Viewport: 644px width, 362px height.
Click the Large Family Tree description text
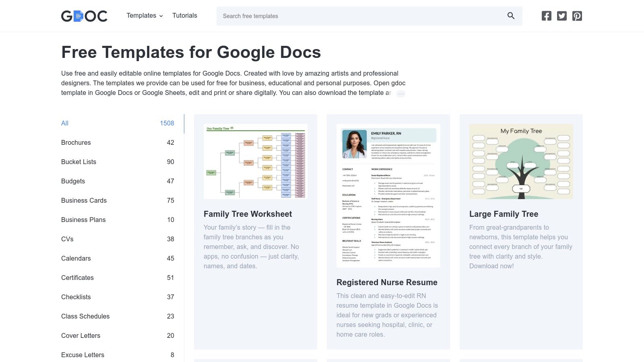point(521,247)
